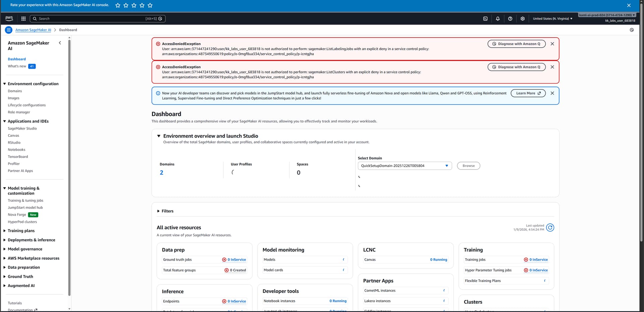Screen dimensions: 644x312
Task: Open Dashboard in the side navigation
Action: [x=17, y=59]
